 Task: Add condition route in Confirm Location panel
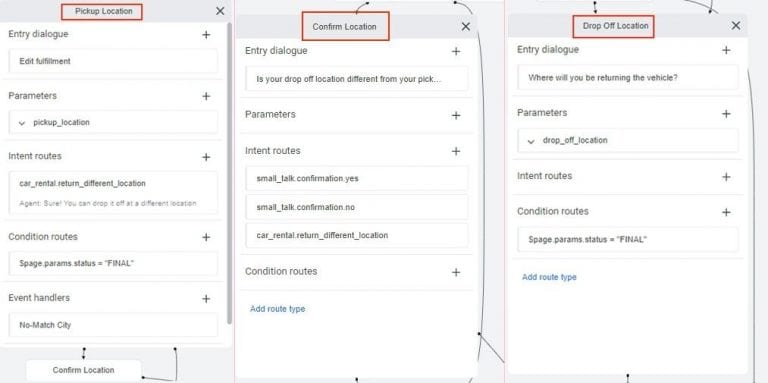[x=456, y=272]
